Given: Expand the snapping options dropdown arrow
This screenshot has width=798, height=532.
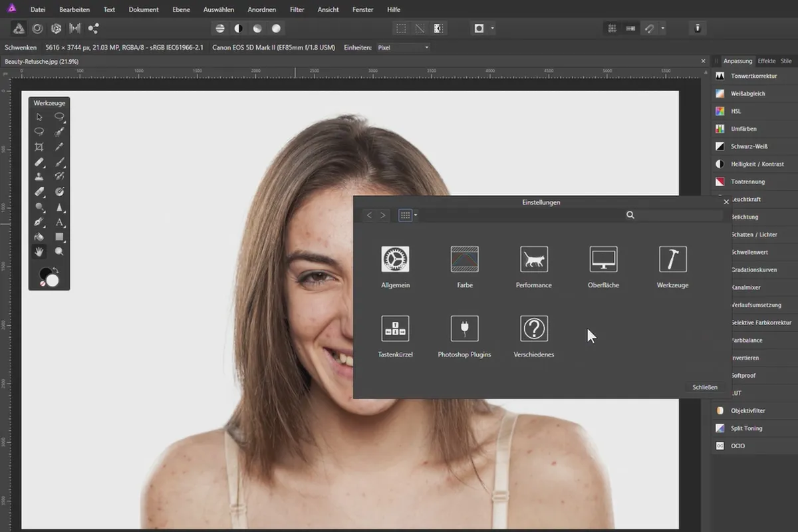Looking at the screenshot, I should (x=662, y=29).
